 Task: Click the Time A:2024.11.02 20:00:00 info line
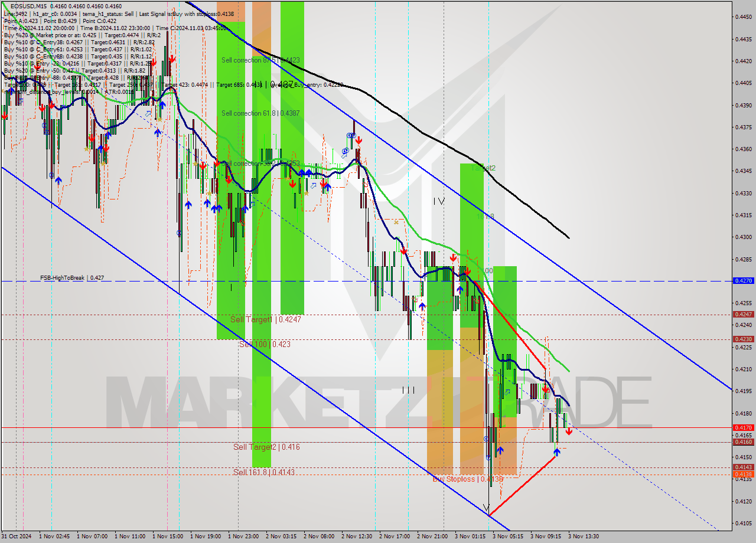(x=115, y=28)
